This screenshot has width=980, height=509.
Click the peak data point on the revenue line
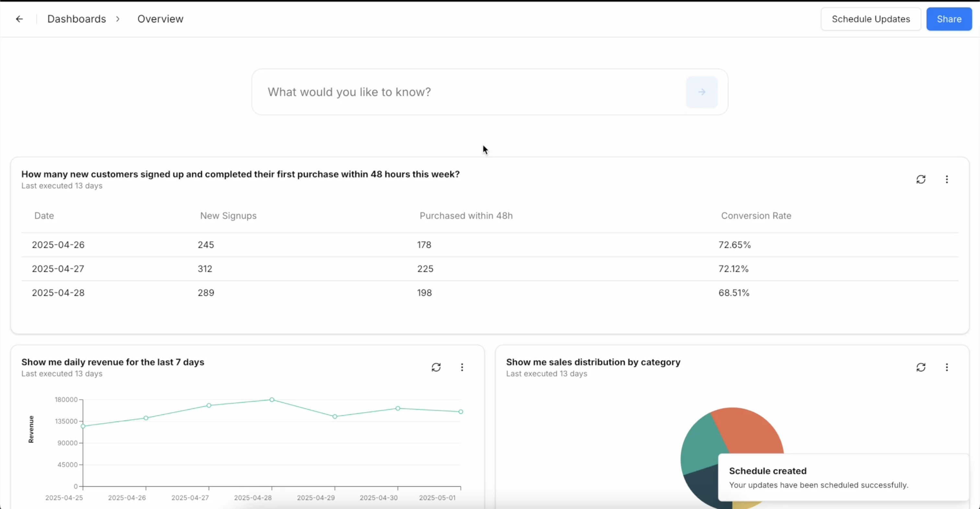tap(271, 400)
